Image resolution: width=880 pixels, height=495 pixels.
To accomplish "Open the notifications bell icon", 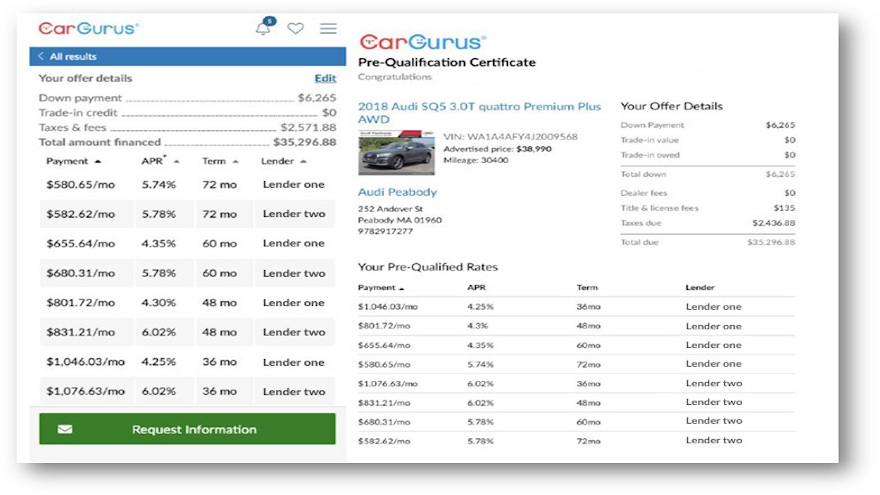I will click(264, 28).
